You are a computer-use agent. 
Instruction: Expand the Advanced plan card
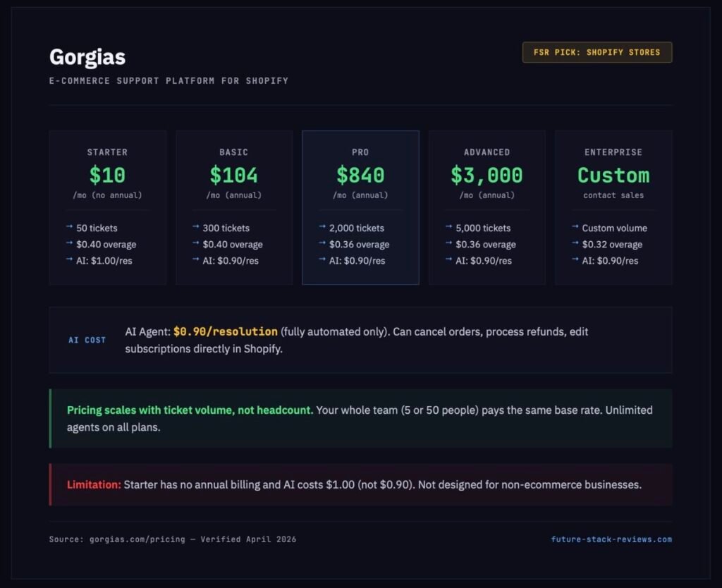[x=487, y=207]
